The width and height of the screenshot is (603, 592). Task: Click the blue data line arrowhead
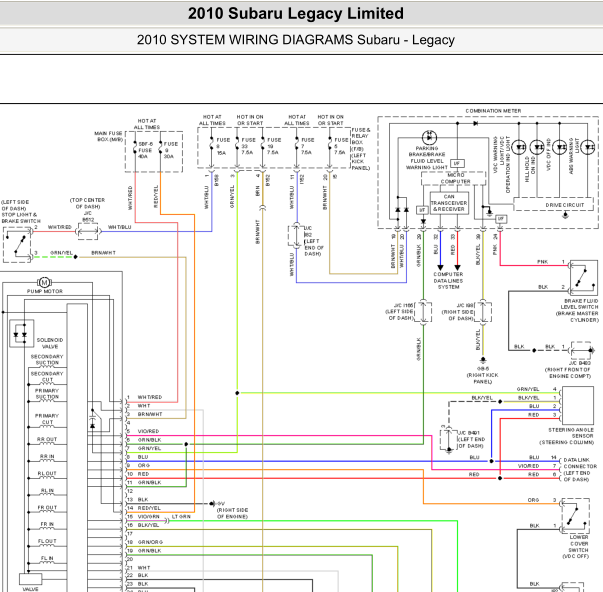[x=440, y=268]
